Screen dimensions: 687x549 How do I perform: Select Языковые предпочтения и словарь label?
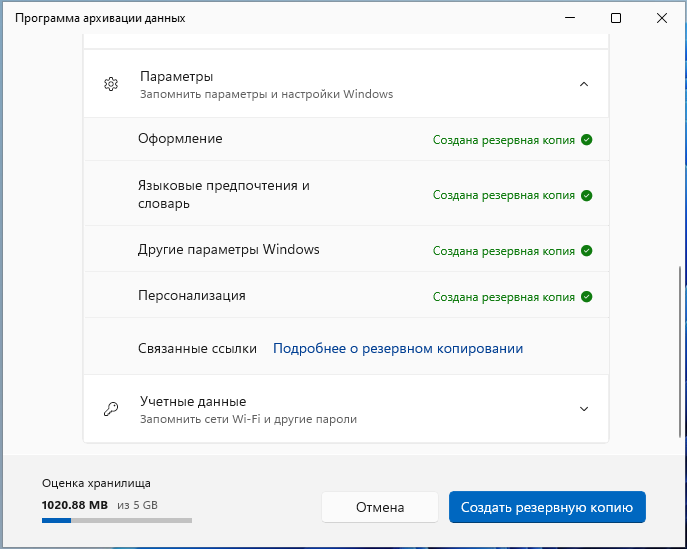click(224, 195)
